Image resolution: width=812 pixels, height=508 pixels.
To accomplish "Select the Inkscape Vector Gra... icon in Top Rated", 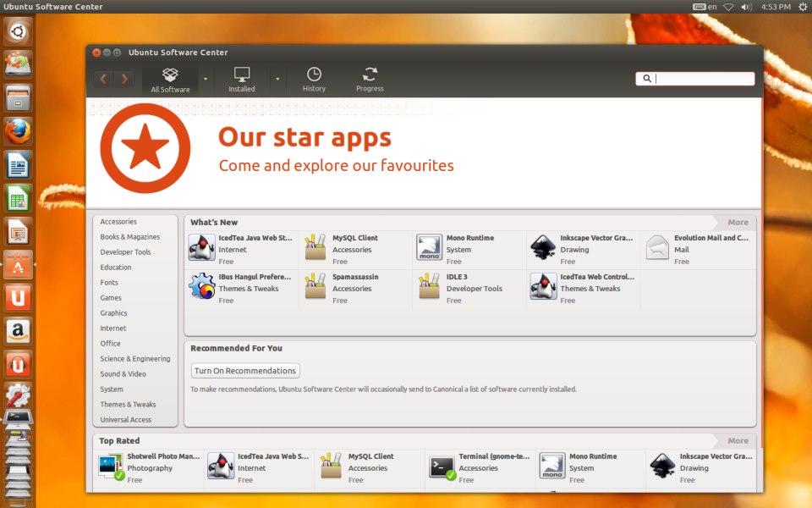I will 662,465.
